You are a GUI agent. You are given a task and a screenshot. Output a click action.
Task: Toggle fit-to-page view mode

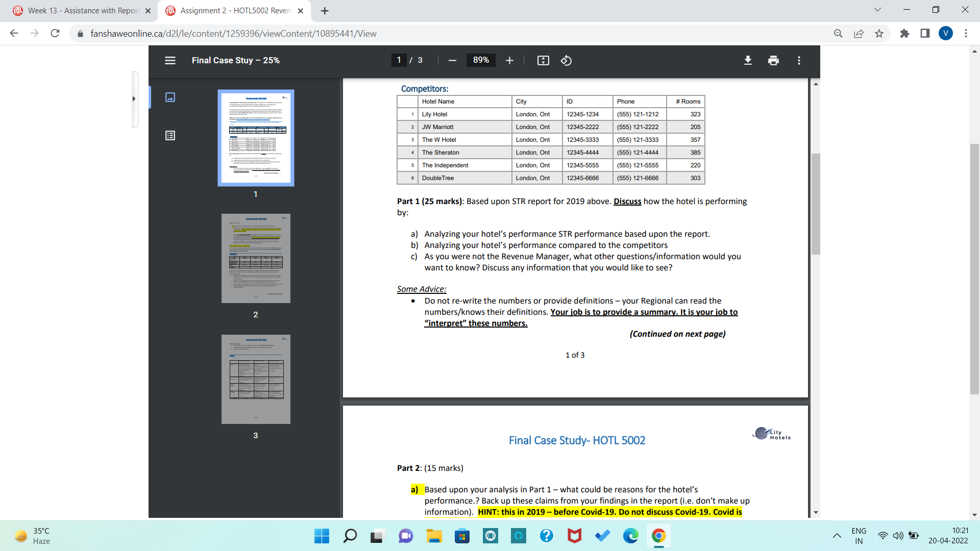(543, 60)
